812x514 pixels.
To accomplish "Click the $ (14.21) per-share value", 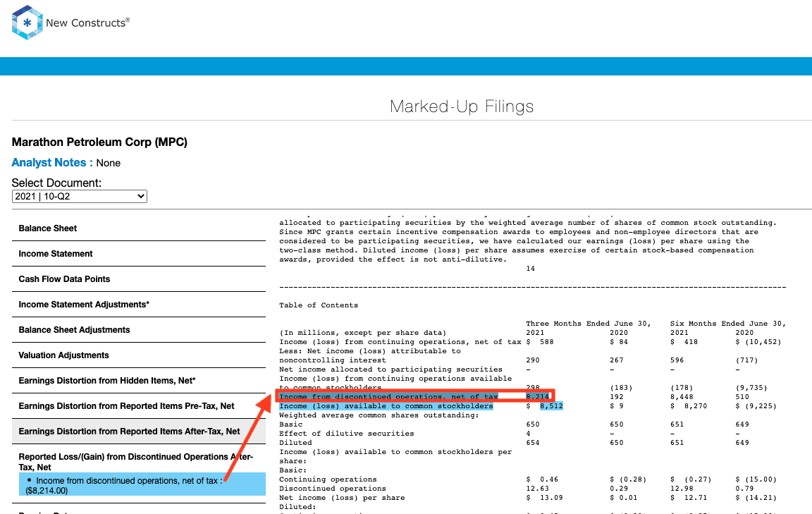I will (x=756, y=498).
